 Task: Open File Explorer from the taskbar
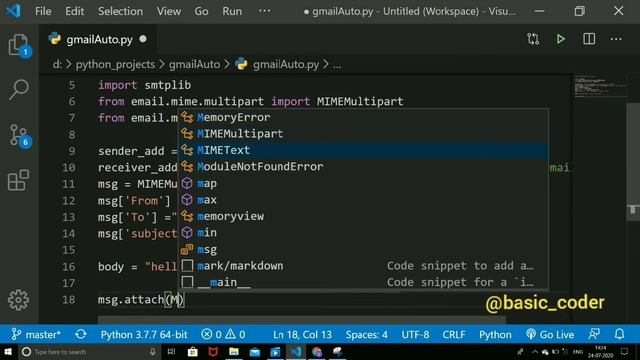point(234,351)
